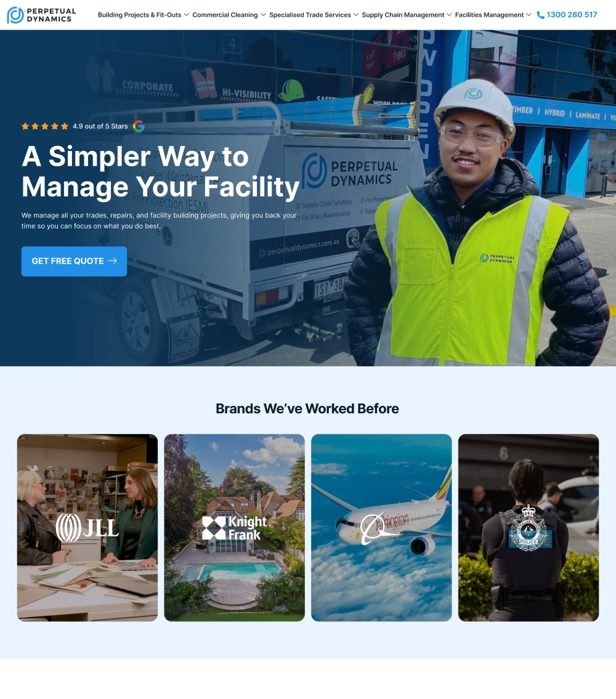This screenshot has width=616, height=699.
Task: Click the JLL logo on first brand card
Action: click(87, 528)
